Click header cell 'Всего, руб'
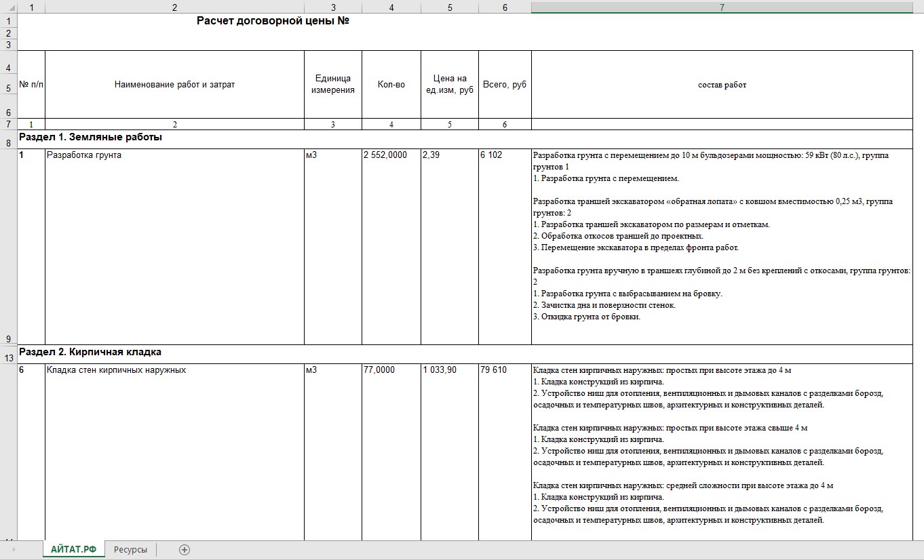 coord(505,85)
